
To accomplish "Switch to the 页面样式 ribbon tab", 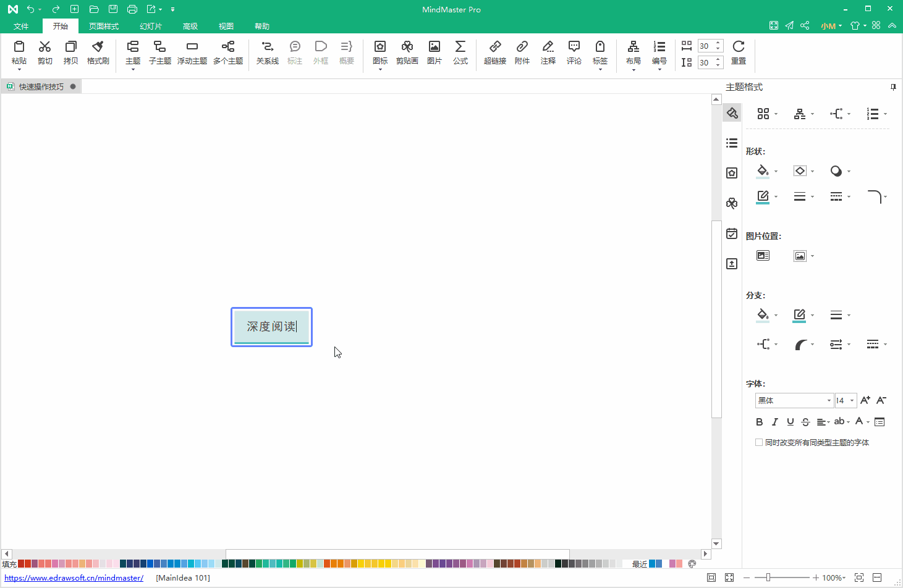I will [x=103, y=26].
